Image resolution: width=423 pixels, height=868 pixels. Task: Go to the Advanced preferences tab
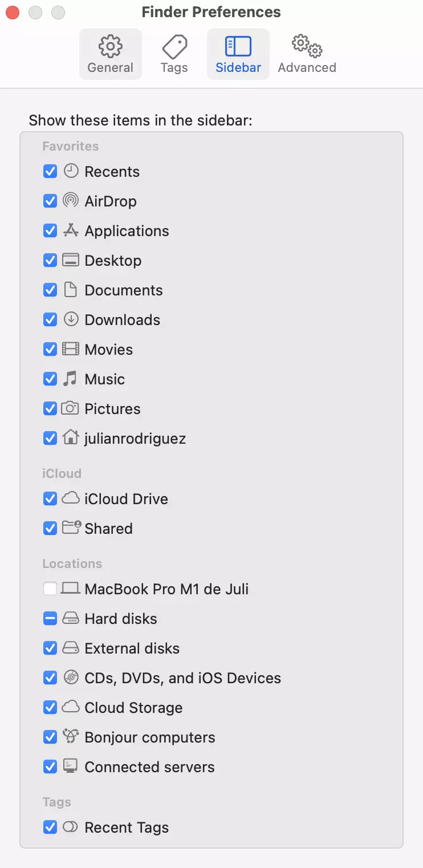307,55
